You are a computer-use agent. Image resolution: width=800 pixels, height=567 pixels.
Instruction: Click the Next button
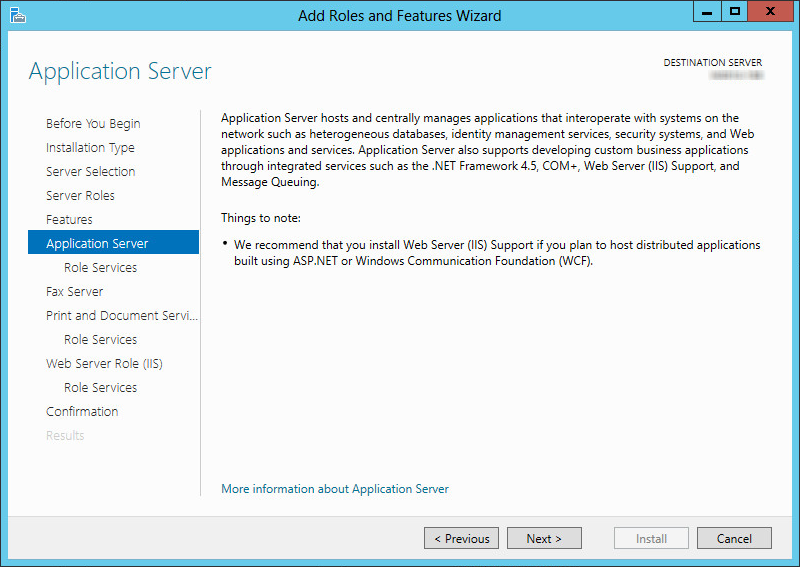tap(544, 538)
